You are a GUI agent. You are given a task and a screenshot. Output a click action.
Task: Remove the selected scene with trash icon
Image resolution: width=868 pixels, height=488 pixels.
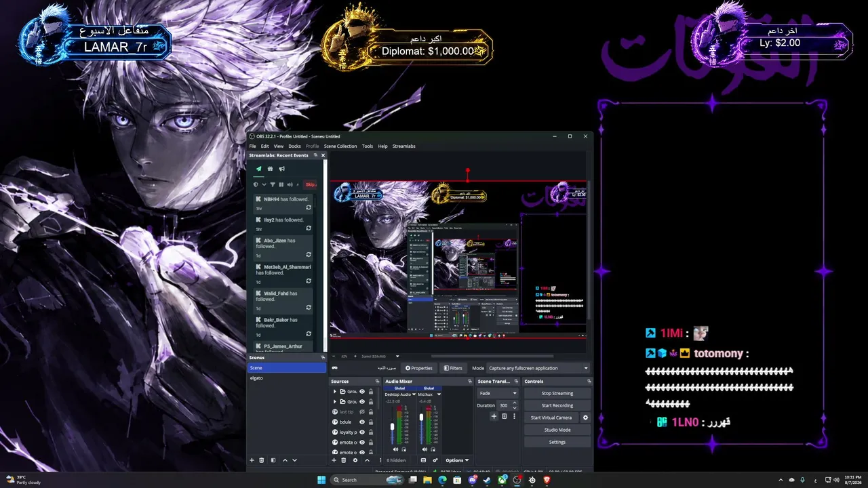(262, 460)
